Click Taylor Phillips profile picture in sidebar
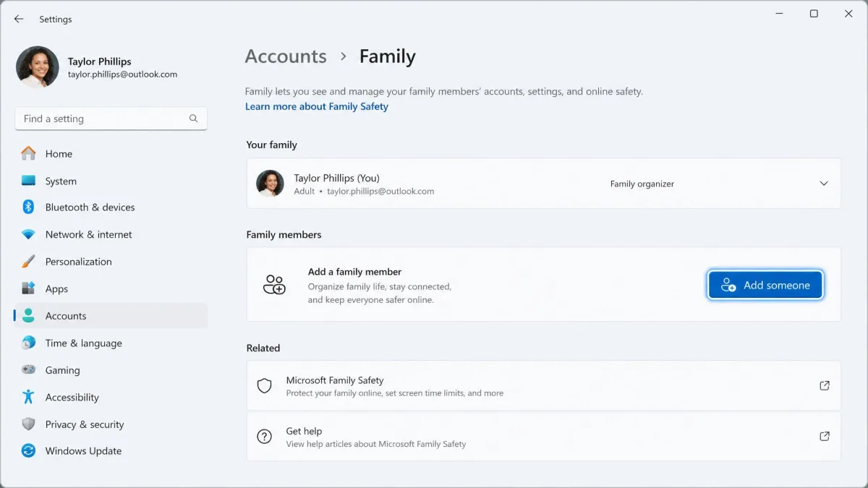 pyautogui.click(x=38, y=67)
